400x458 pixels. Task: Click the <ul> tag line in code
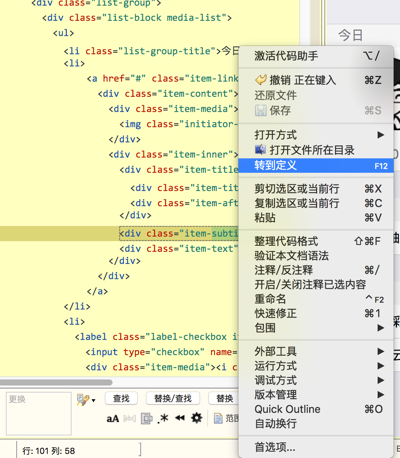(63, 33)
